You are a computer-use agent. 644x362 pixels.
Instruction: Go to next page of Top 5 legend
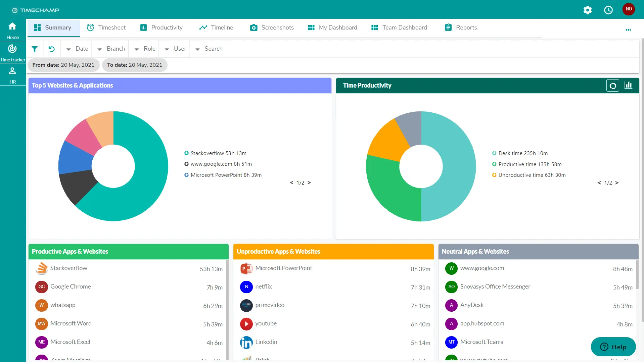click(x=309, y=183)
